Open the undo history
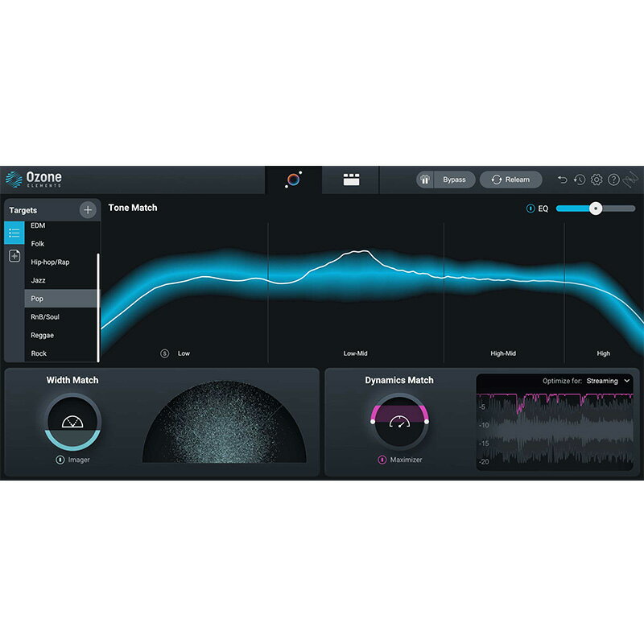 [580, 180]
